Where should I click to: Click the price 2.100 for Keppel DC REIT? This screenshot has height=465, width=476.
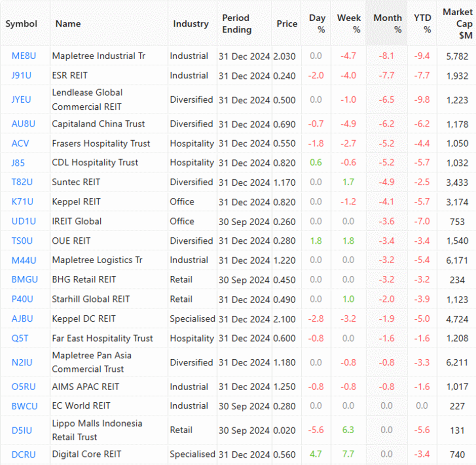[x=285, y=319]
